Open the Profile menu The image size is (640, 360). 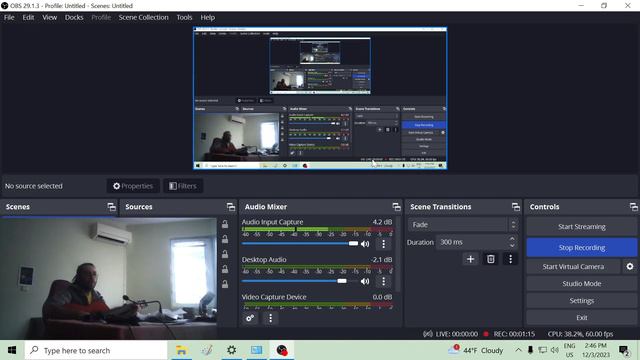point(101,17)
